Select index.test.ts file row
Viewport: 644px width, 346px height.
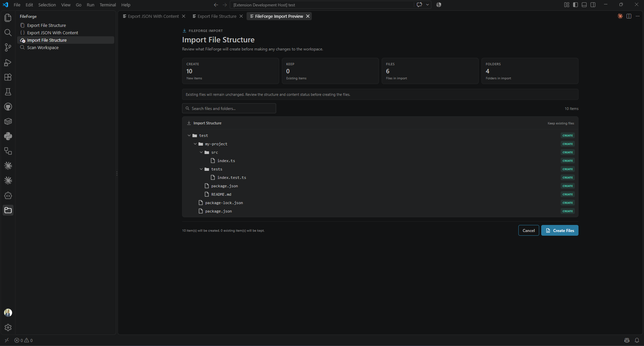(x=380, y=178)
